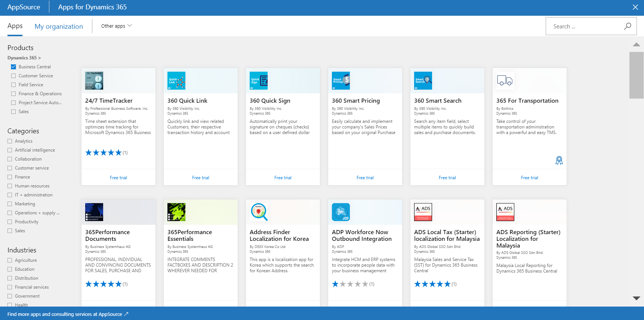Check the Financial services industry filter
Viewport: 644px width, 320px height.
pyautogui.click(x=10, y=287)
